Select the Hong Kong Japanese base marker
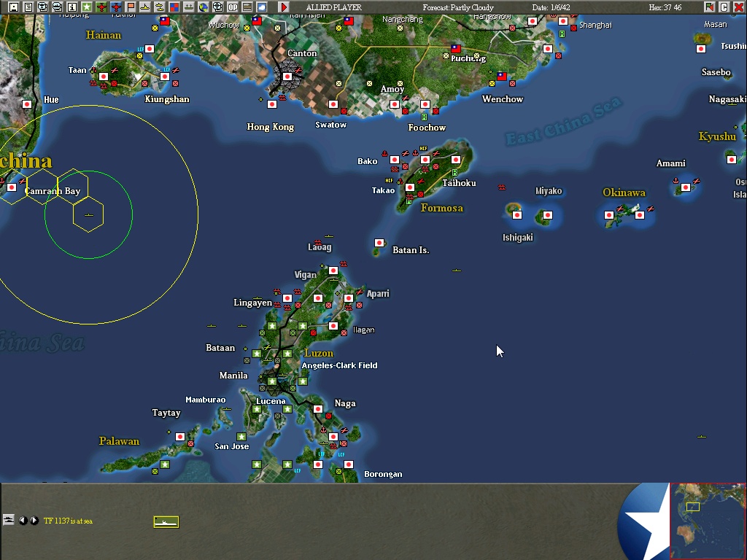Image resolution: width=747 pixels, height=560 pixels. 272,104
